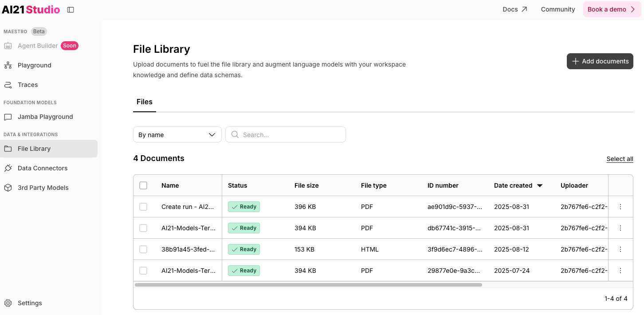Viewport: 644px width, 315px height.
Task: Click the Ready status badge in the HTML file row
Action: coord(244,249)
